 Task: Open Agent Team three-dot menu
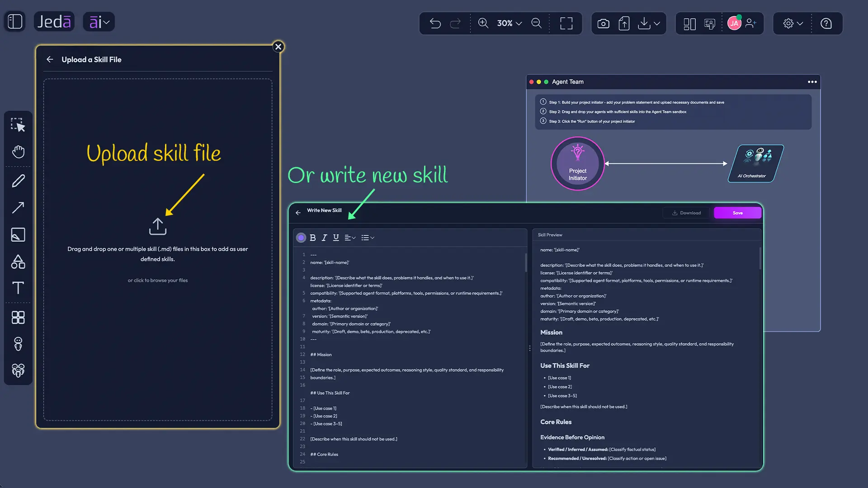point(812,82)
